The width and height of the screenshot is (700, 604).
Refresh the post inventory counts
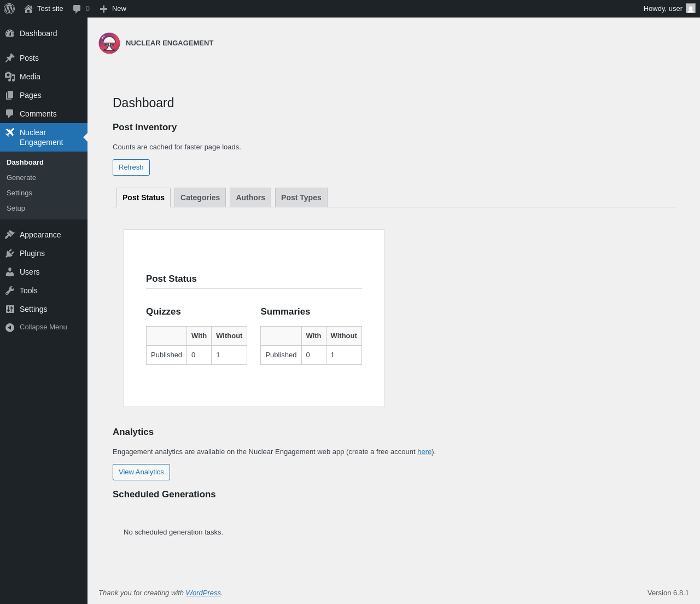click(x=131, y=167)
